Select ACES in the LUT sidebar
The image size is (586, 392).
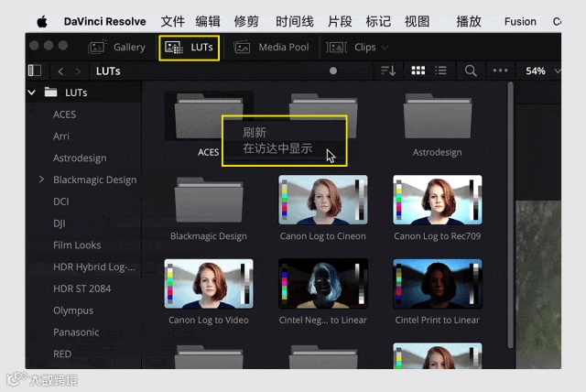tap(64, 114)
